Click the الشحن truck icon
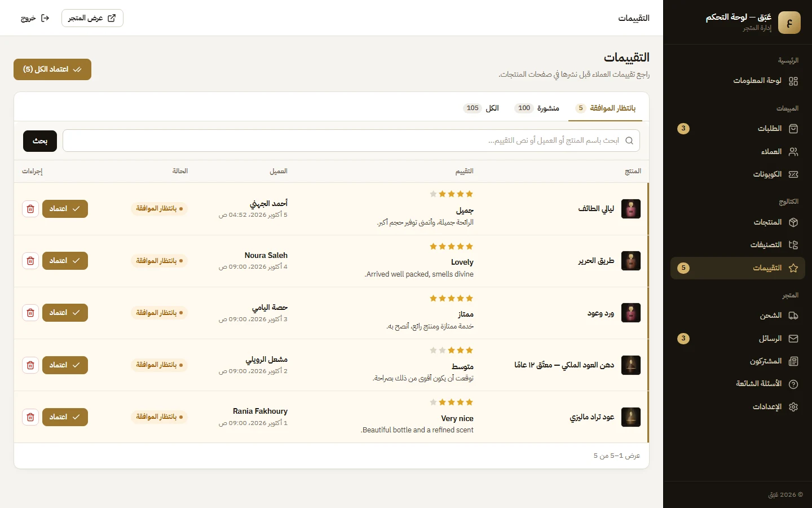 click(793, 316)
